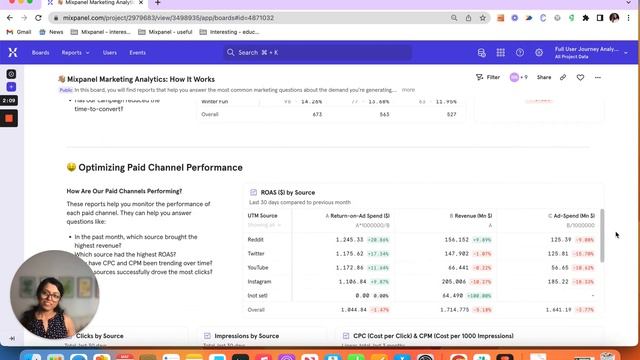Viewport: 640px width, 360px height.
Task: Select the Instagram row in table
Action: [x=421, y=282]
